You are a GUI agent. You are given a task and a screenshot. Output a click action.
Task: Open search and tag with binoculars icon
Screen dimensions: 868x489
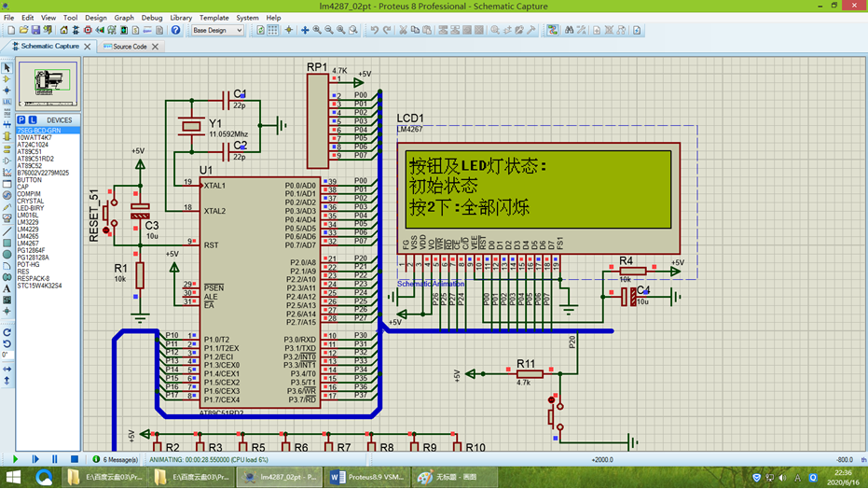coord(569,30)
